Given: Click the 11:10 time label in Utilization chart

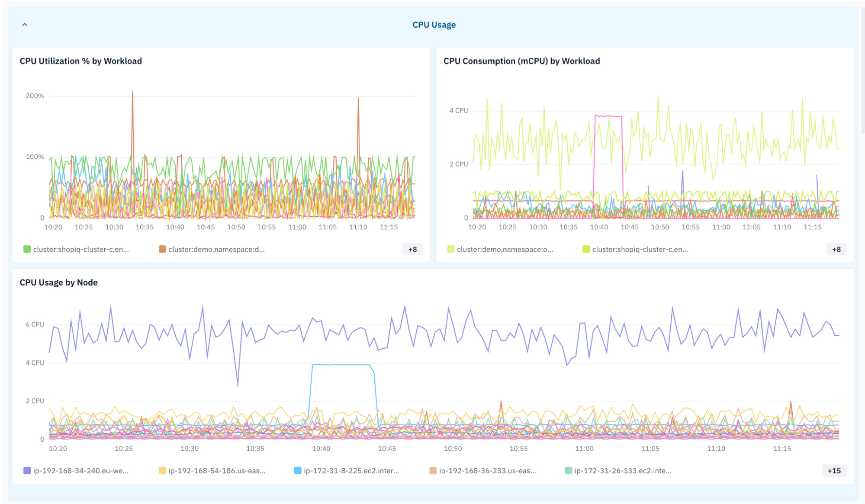Looking at the screenshot, I should [x=358, y=227].
